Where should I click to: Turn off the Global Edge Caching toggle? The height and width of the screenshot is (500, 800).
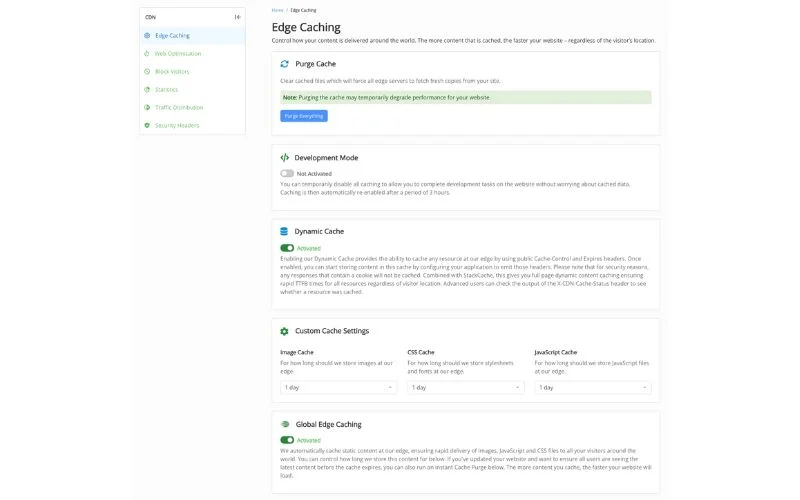click(x=287, y=440)
